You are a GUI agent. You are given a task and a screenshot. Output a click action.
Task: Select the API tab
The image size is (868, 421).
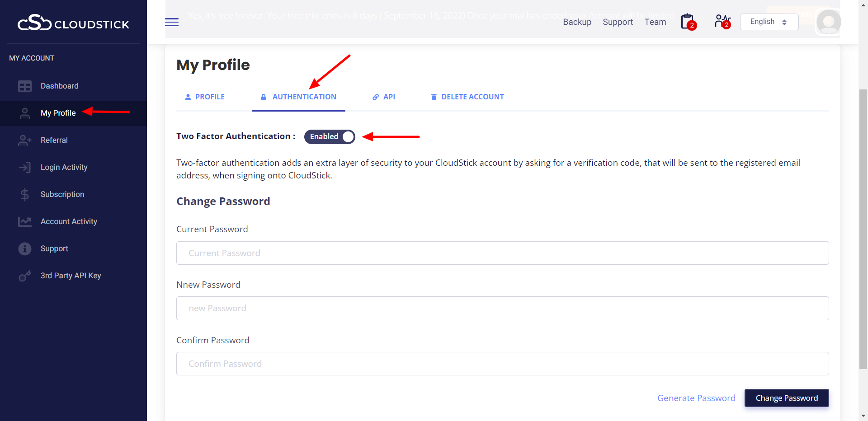point(384,97)
